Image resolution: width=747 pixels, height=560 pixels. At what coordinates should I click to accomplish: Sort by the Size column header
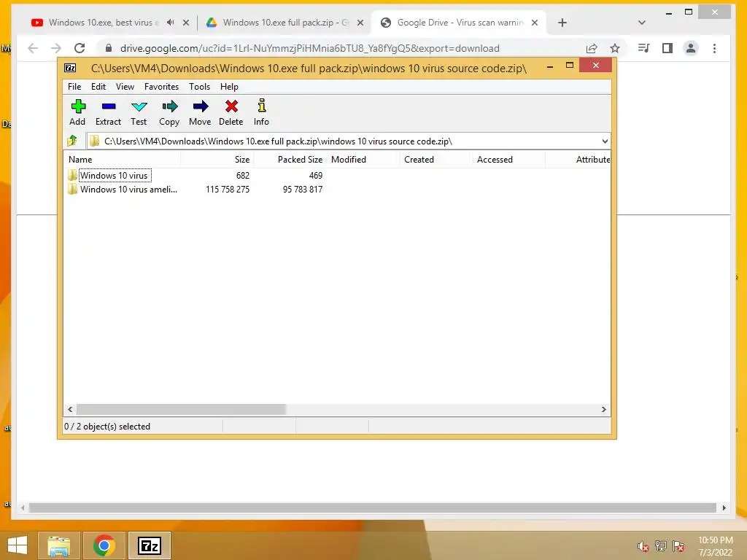[217, 160]
